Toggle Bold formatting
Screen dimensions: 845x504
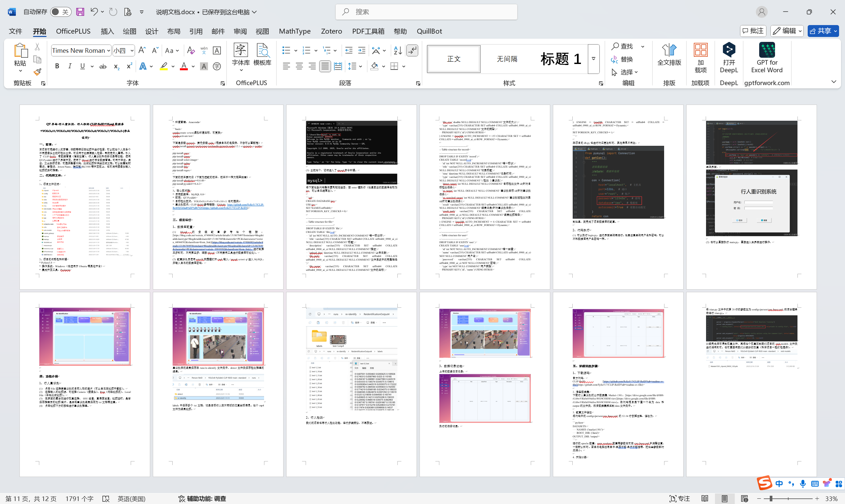(57, 67)
